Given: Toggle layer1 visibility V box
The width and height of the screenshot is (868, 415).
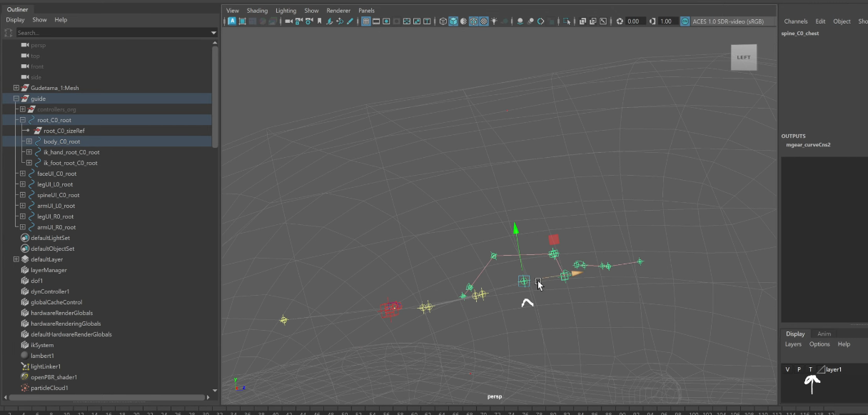Looking at the screenshot, I should 787,369.
